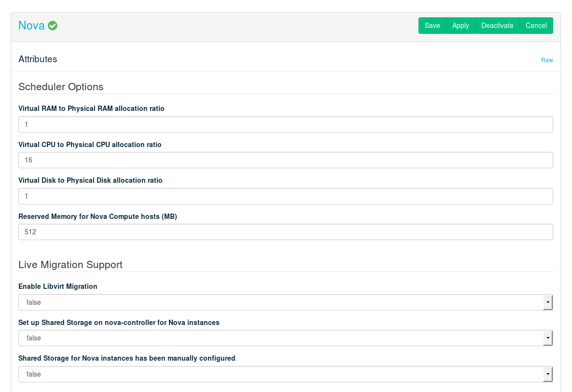Expand the Set up Shared Storage dropdown
Viewport: 572px width, 392px height.
pos(285,338)
